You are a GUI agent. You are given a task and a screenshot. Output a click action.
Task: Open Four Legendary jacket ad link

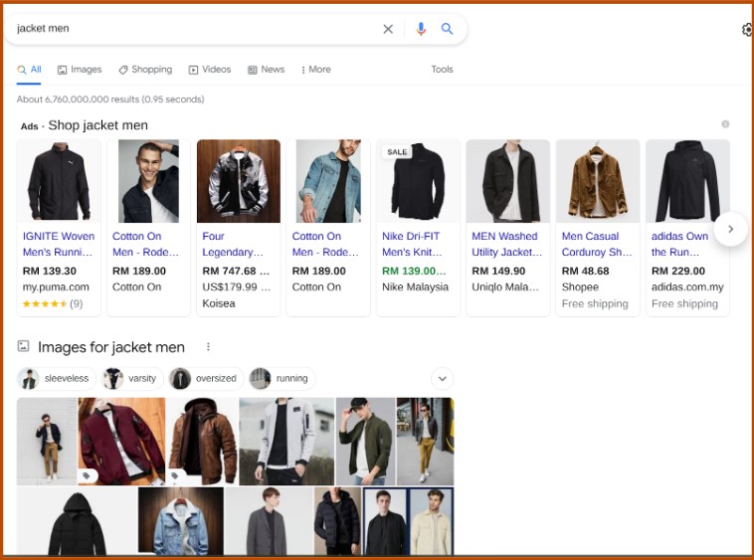pos(233,244)
